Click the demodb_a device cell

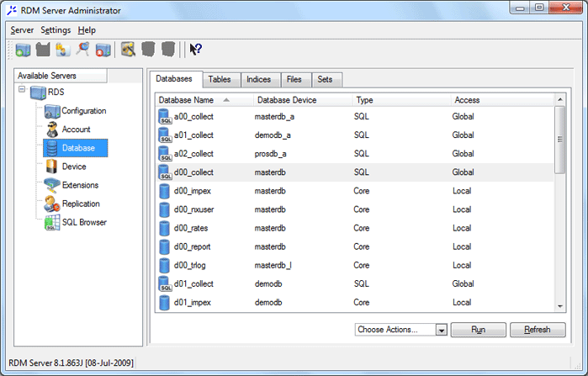(273, 135)
